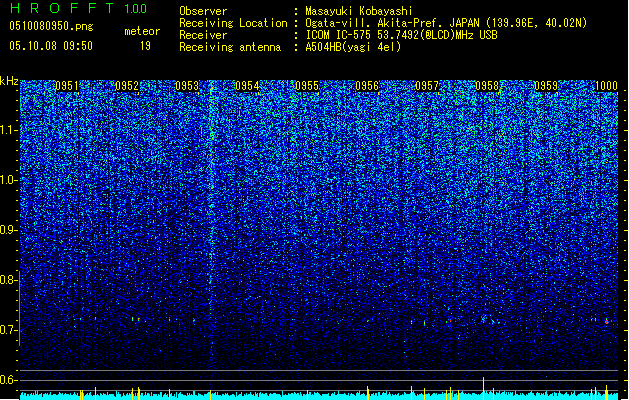Click the kHz axis unit label

click(x=9, y=81)
